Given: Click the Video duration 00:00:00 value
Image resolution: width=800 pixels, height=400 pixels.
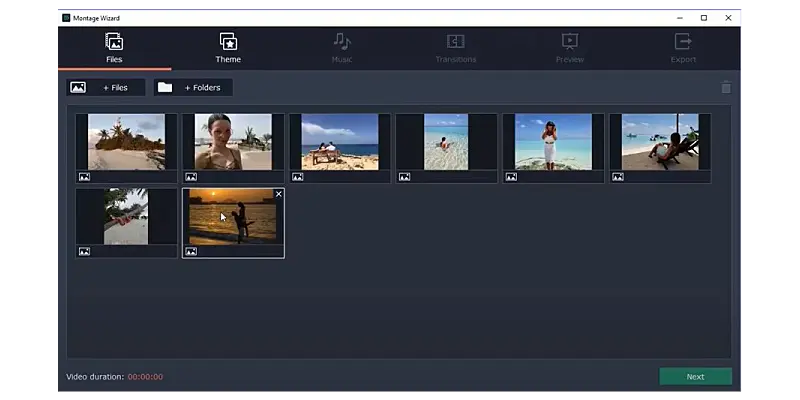Looking at the screenshot, I should click(145, 377).
